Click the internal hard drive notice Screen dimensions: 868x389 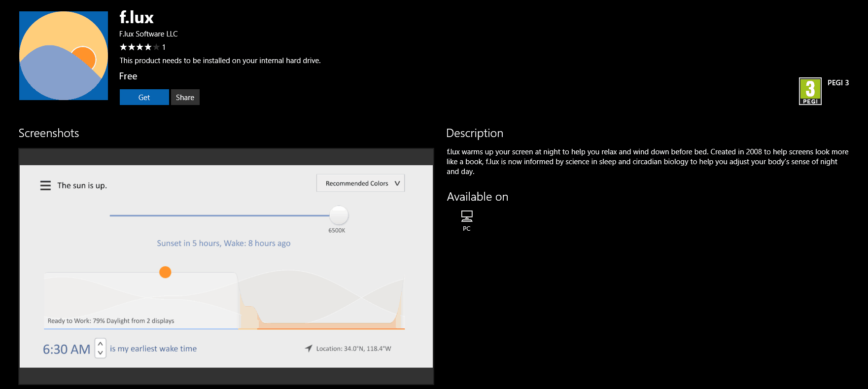(x=220, y=61)
